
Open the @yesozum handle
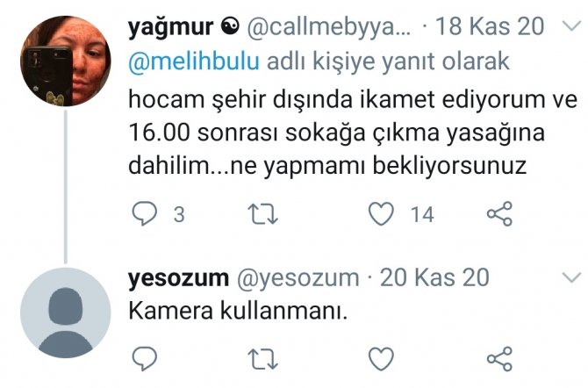pos(298,278)
